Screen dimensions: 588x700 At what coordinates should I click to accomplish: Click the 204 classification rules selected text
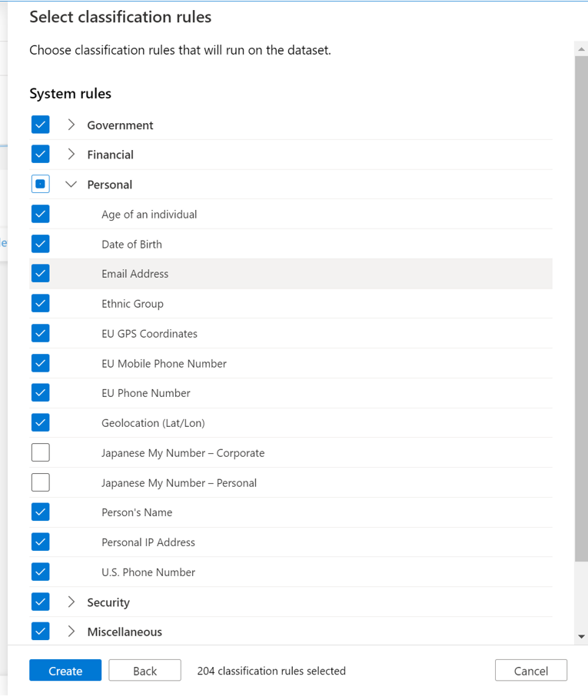coord(271,671)
